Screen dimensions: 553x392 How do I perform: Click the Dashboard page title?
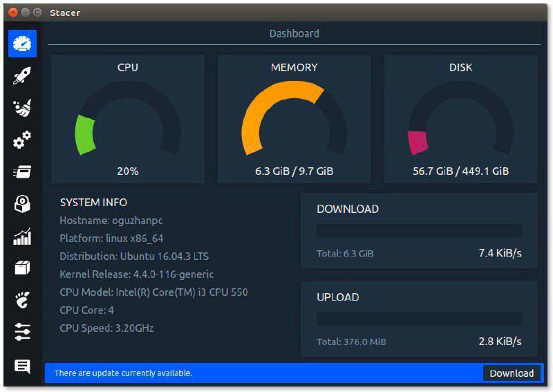coord(294,33)
